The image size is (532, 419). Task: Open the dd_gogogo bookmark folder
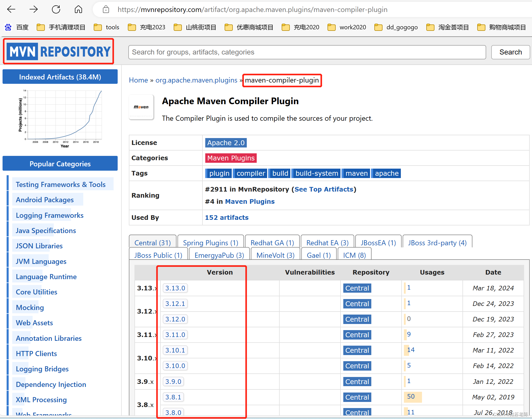pyautogui.click(x=396, y=27)
